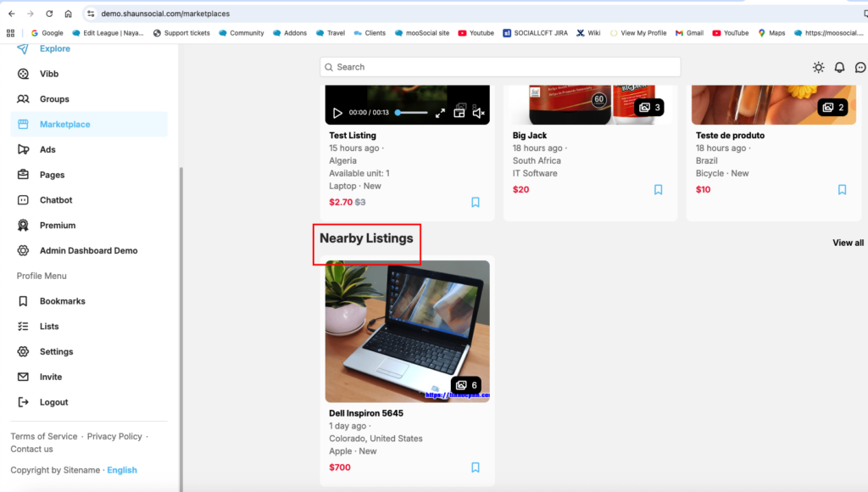Play the Test Listing video

tap(337, 113)
